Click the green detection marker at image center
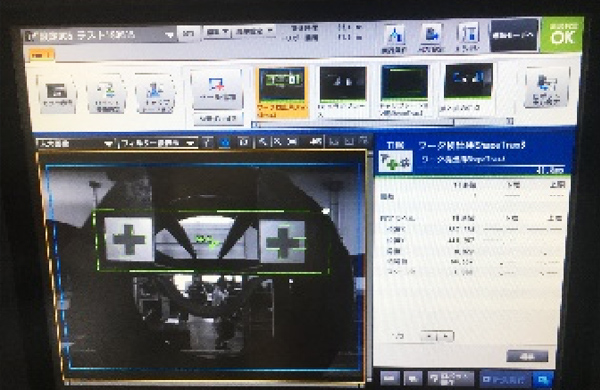The height and width of the screenshot is (390, 600). (207, 241)
